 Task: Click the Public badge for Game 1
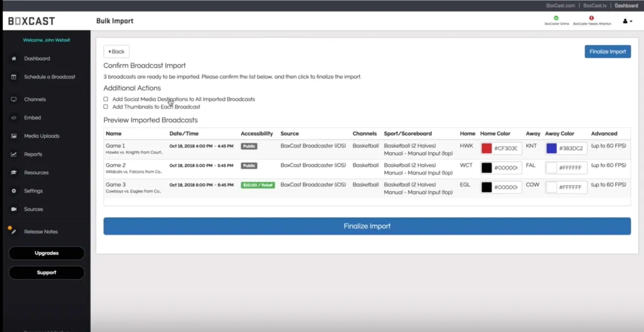249,146
